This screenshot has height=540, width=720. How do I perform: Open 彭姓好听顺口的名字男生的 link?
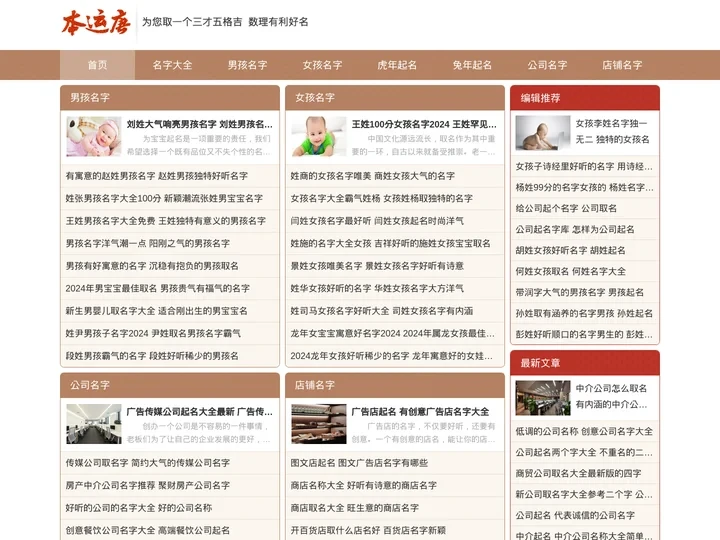coord(584,334)
